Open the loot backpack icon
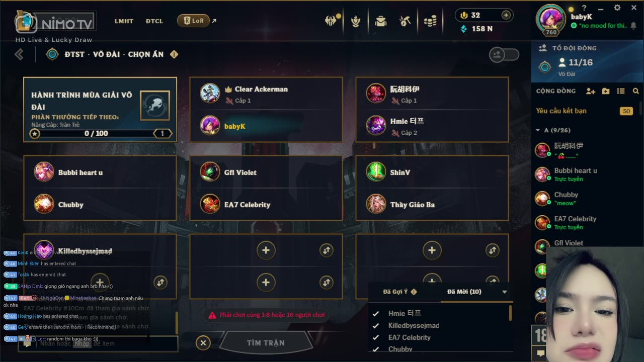Viewport: 644px width, 362px height. click(381, 21)
